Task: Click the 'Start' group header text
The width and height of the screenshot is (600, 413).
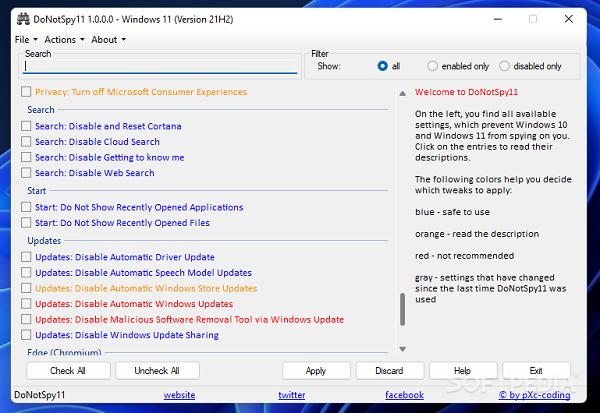Action: (x=37, y=190)
